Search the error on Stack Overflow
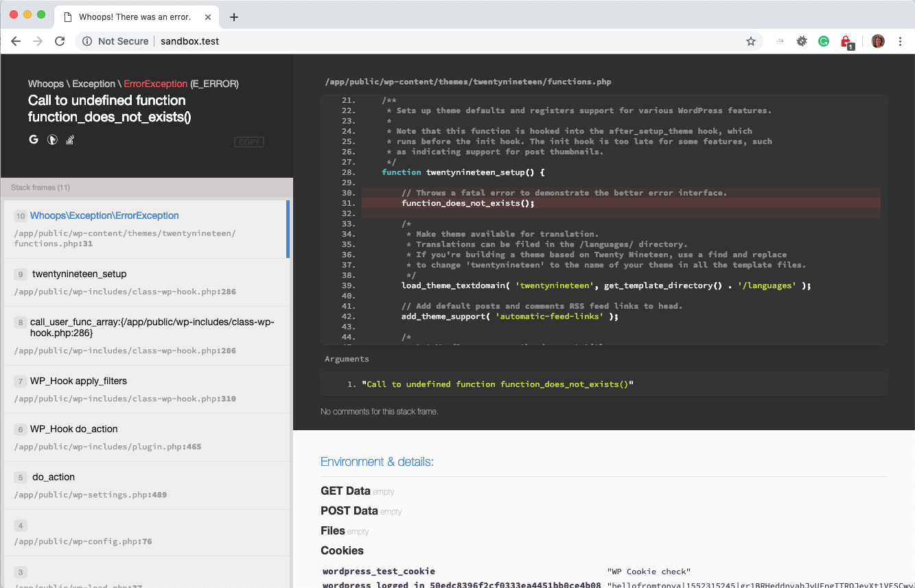 point(69,140)
